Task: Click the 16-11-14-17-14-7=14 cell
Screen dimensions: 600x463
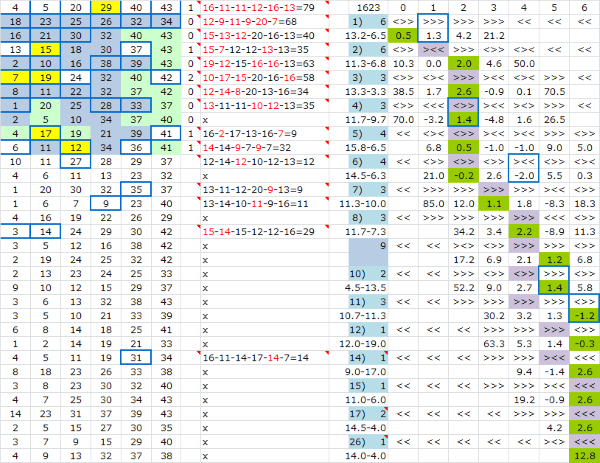Action: pos(264,358)
